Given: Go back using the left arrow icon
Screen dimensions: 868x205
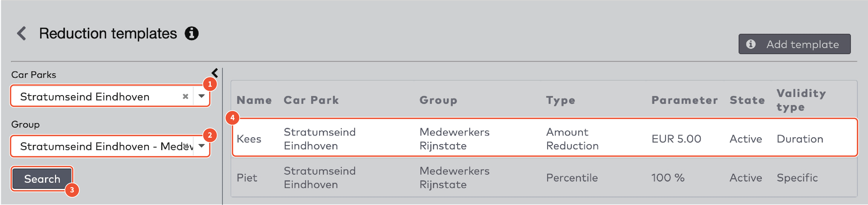Looking at the screenshot, I should 22,33.
